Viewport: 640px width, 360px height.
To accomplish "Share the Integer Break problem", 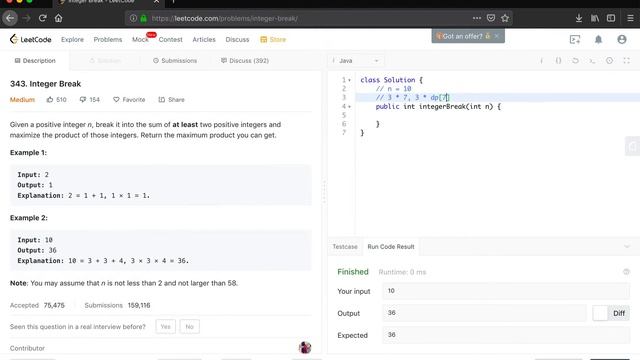I will (x=171, y=100).
